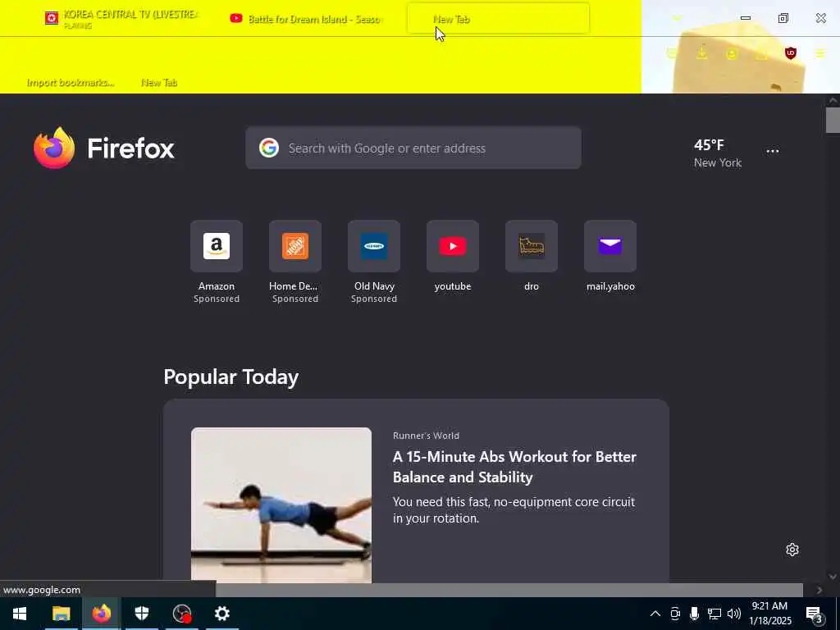Open the Firefox hamburger application menu
This screenshot has height=630, width=840.
tap(819, 53)
